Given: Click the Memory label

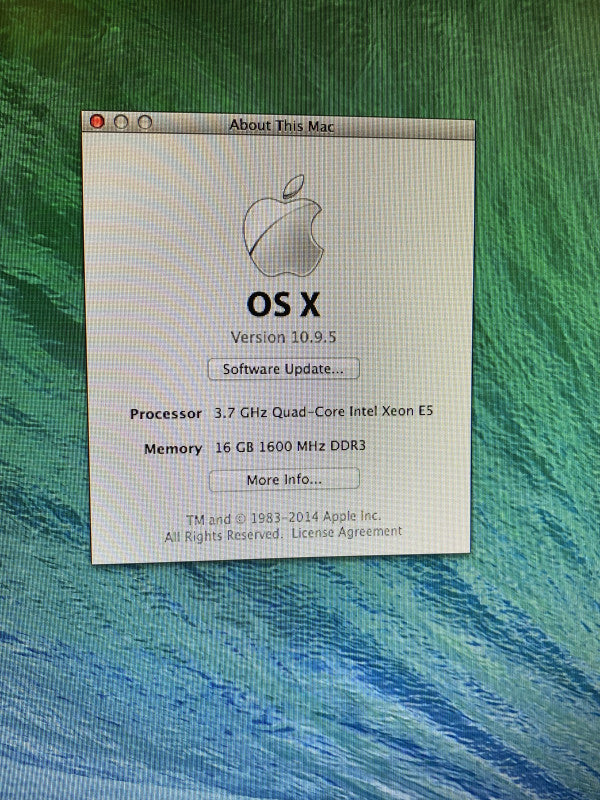Looking at the screenshot, I should tap(173, 448).
